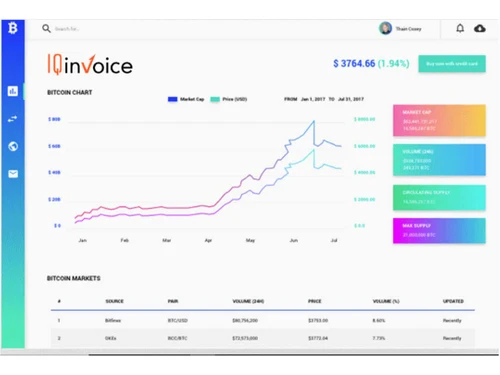Click the $ 3764.66 price value
Screen dimensions: 500x375
coord(354,63)
